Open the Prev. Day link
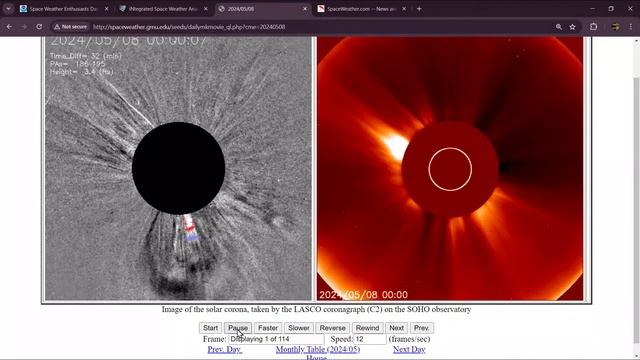Image resolution: width=640 pixels, height=360 pixels. [224, 349]
